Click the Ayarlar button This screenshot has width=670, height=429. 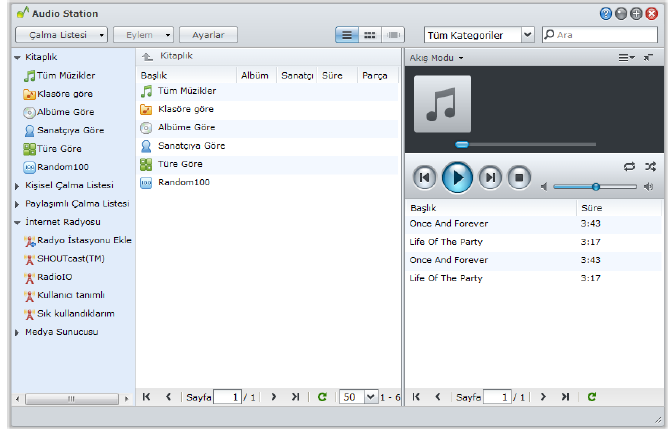click(208, 35)
